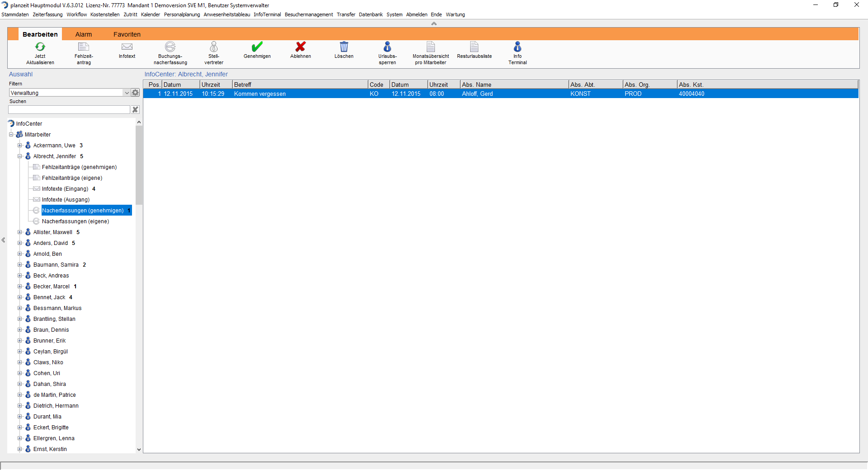
Task: Open the Zeiterfassung menu
Action: (47, 14)
